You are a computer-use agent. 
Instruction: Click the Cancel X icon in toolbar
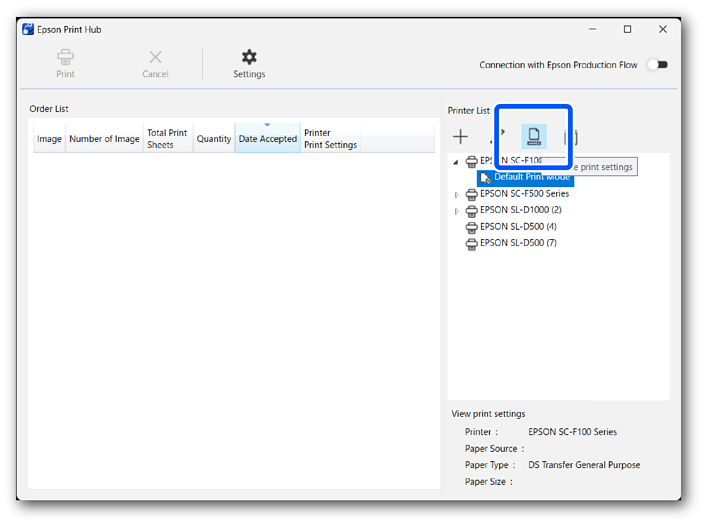(x=155, y=57)
